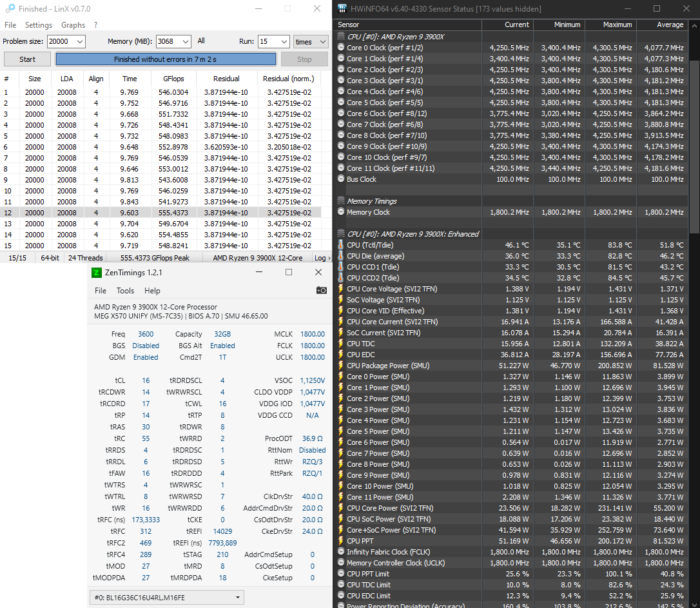This screenshot has width=700, height=608.
Task: Click the Capacity value 32GB in ZenTimings
Action: 222,334
